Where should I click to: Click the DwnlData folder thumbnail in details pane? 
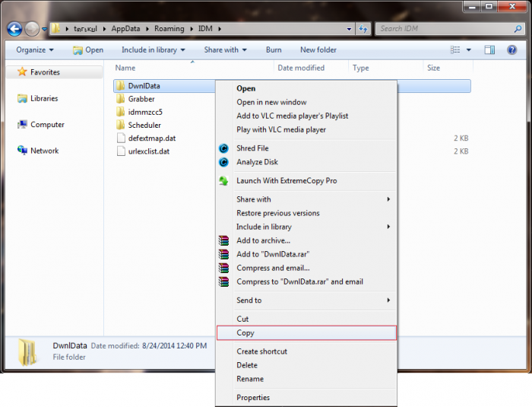point(27,352)
